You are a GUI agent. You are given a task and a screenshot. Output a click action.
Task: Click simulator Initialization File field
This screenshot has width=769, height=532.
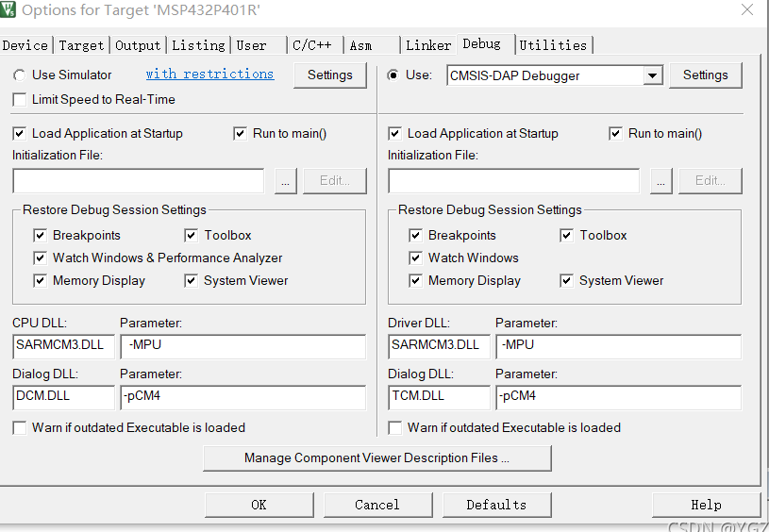pyautogui.click(x=139, y=181)
